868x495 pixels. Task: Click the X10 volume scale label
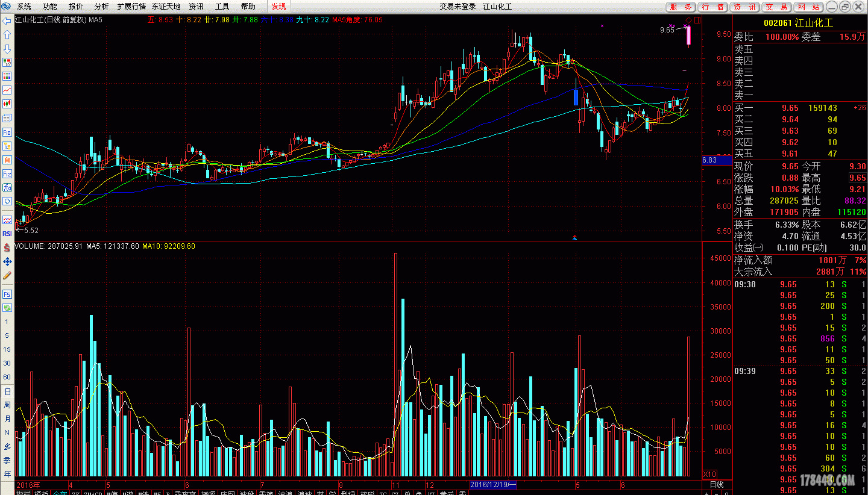coord(709,474)
